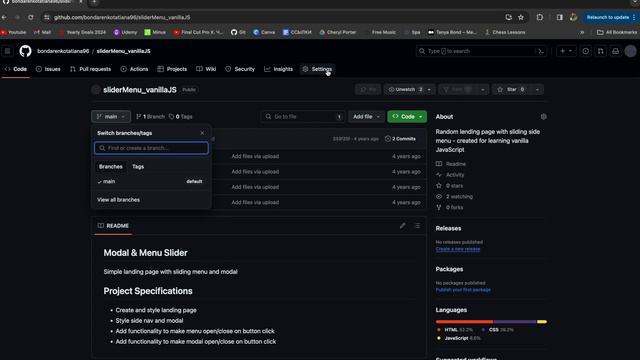Open the GitHub home logo

[25, 51]
